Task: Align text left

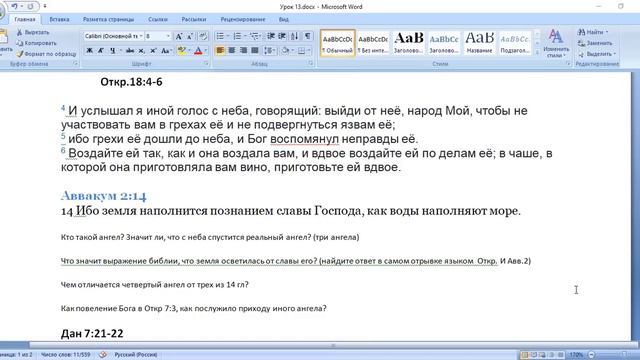Action: click(x=220, y=51)
